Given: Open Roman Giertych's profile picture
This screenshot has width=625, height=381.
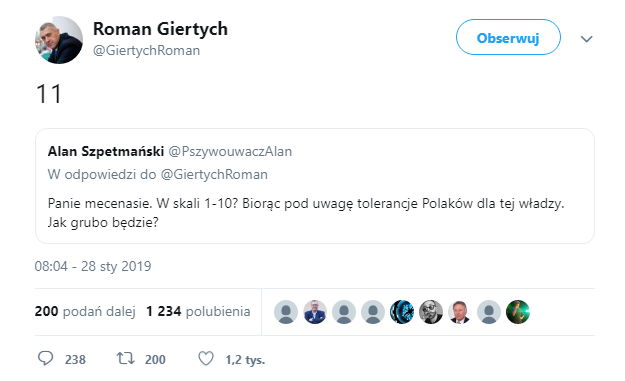Looking at the screenshot, I should pos(59,40).
